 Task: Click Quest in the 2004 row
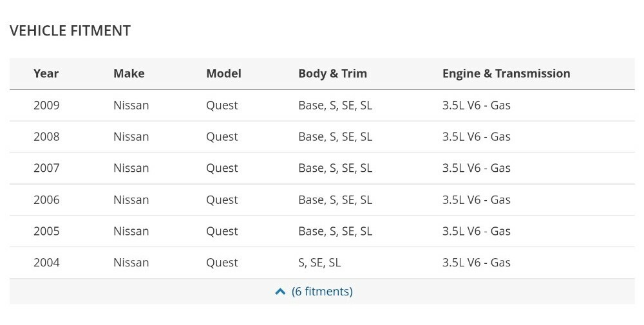[222, 263]
